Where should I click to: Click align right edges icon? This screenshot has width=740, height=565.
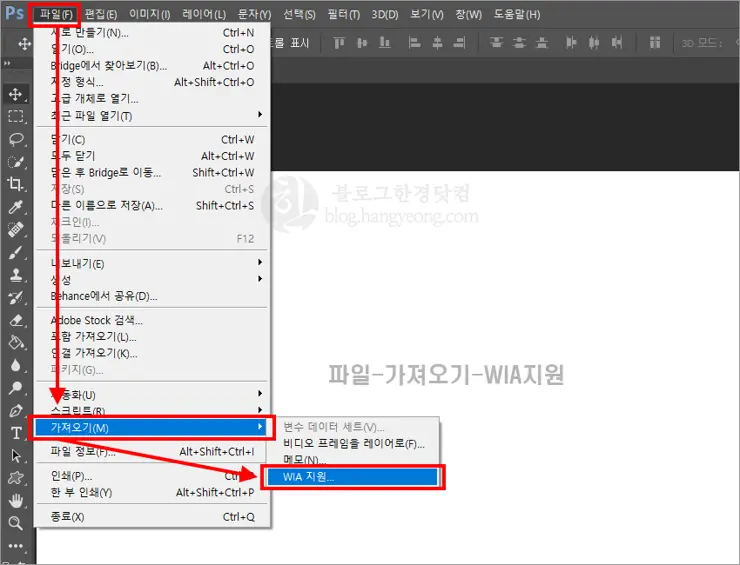click(459, 43)
